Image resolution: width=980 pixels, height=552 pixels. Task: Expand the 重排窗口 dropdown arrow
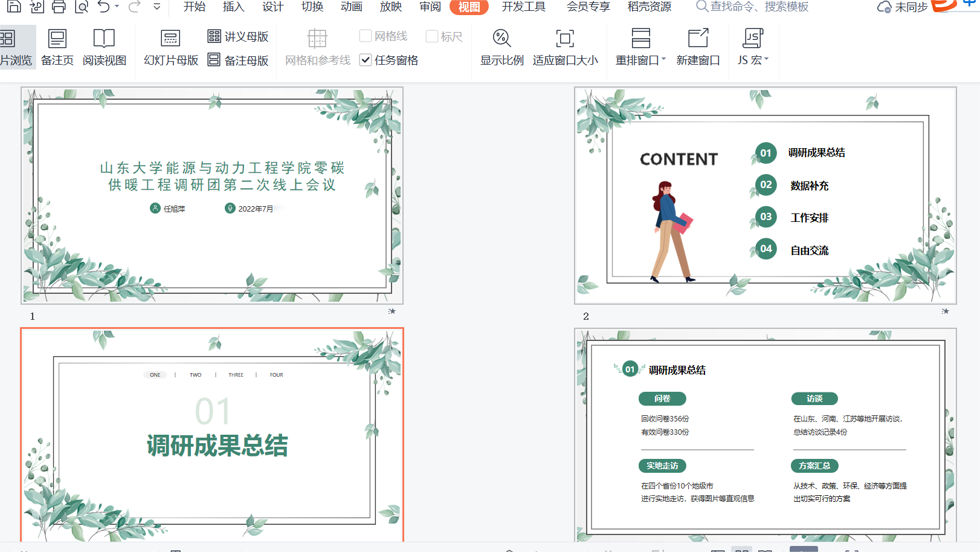coord(663,59)
